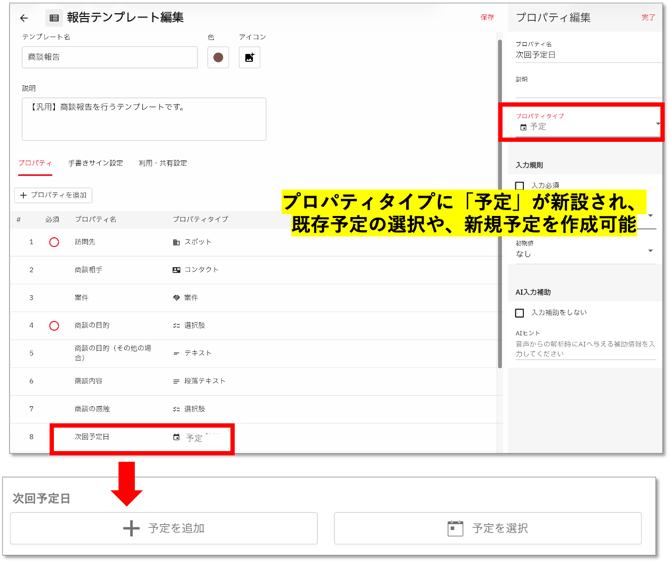Switch to 手書きサイン設定 tab
Image resolution: width=670 pixels, height=562 pixels.
click(96, 163)
